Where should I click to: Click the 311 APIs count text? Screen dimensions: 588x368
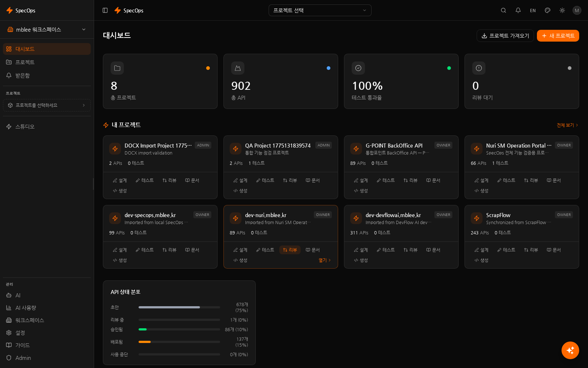[359, 233]
